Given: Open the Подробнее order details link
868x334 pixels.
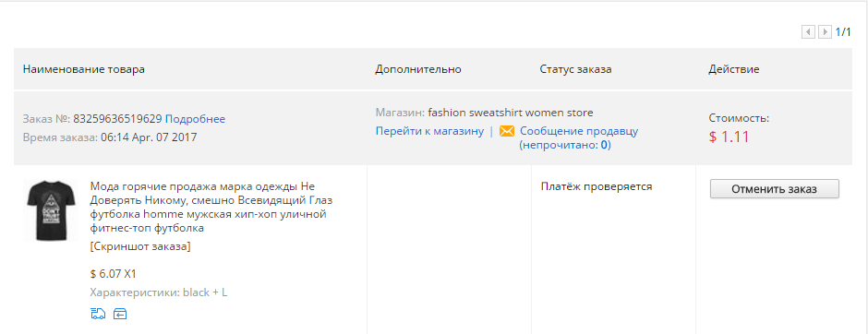Looking at the screenshot, I should click(x=195, y=119).
